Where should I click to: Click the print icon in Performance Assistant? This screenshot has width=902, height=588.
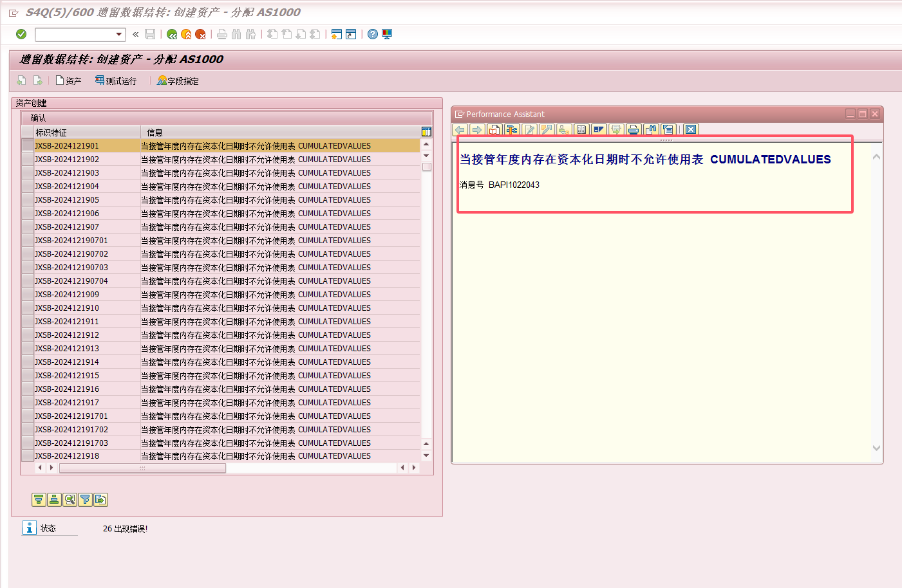pyautogui.click(x=634, y=130)
